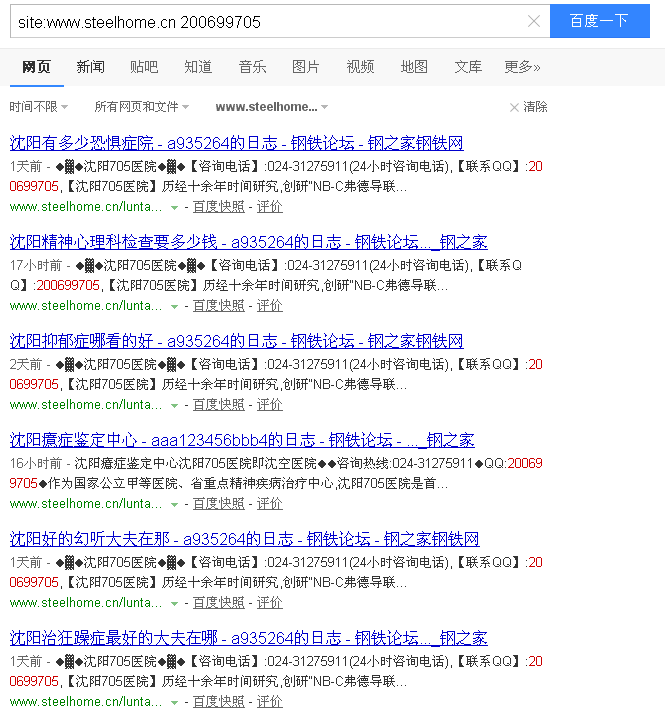Go to the 知道 tab
The image size is (665, 718).
click(198, 67)
